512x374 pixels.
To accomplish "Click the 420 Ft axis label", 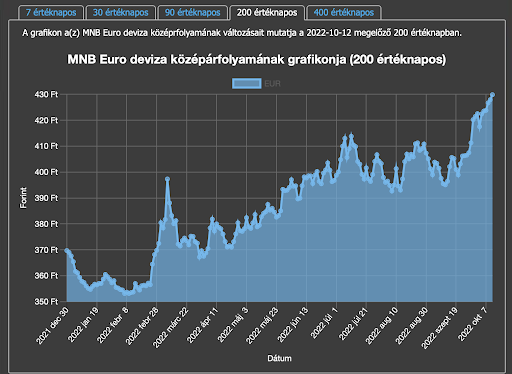I will [46, 120].
